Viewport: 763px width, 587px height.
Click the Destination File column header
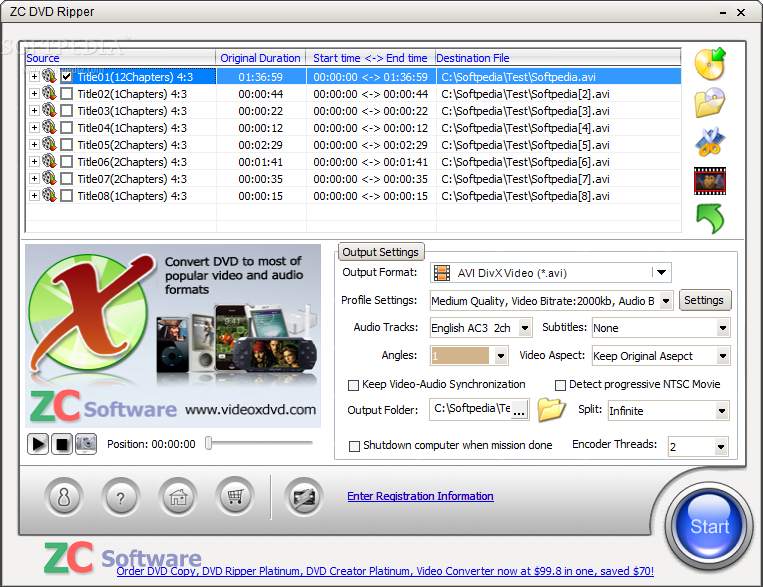click(x=558, y=58)
